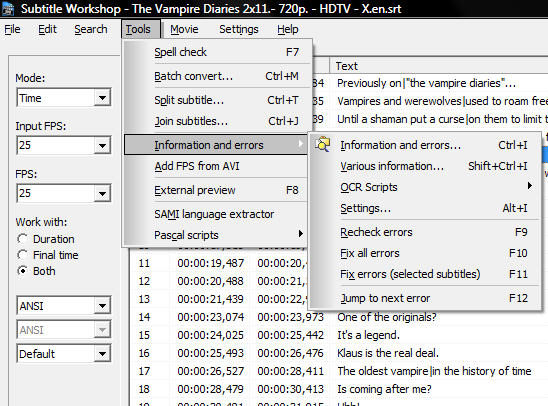Open the Mode dropdown showing Time
The width and height of the screenshot is (548, 406).
click(x=64, y=97)
